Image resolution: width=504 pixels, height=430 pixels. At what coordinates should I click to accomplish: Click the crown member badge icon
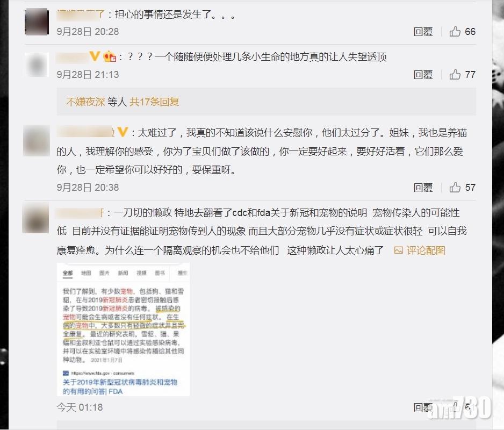(x=110, y=56)
